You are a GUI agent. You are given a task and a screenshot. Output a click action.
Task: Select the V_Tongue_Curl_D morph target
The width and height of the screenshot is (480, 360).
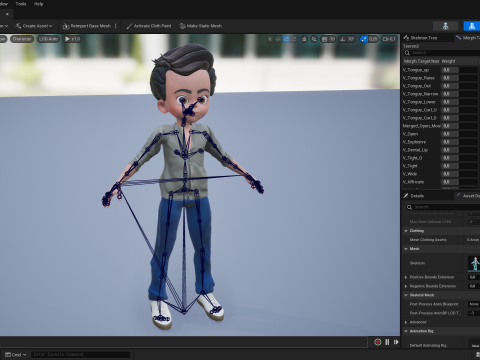tap(420, 118)
